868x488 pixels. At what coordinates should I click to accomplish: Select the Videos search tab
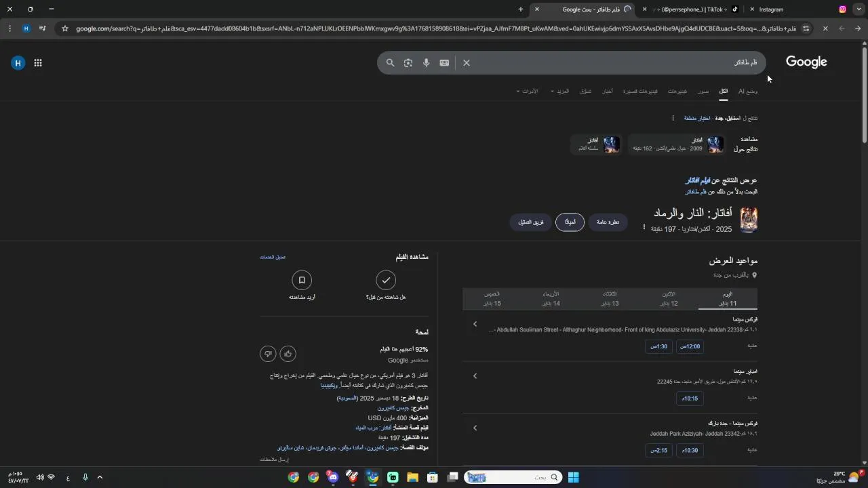click(677, 91)
